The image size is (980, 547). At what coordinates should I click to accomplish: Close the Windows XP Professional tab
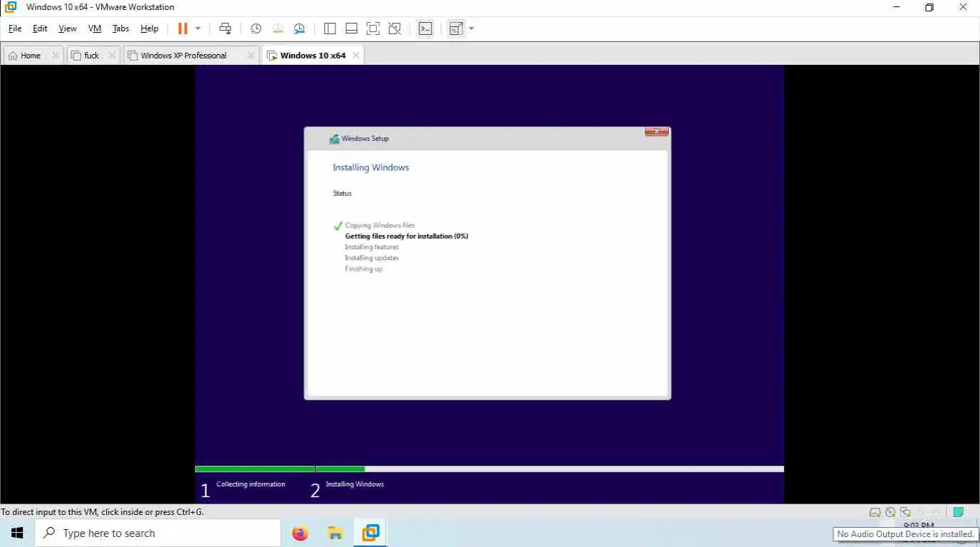pos(251,56)
